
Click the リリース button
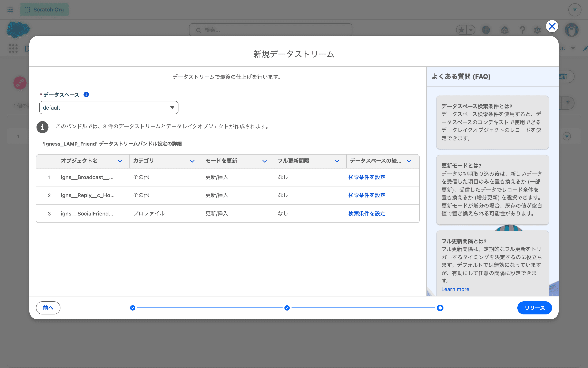534,308
